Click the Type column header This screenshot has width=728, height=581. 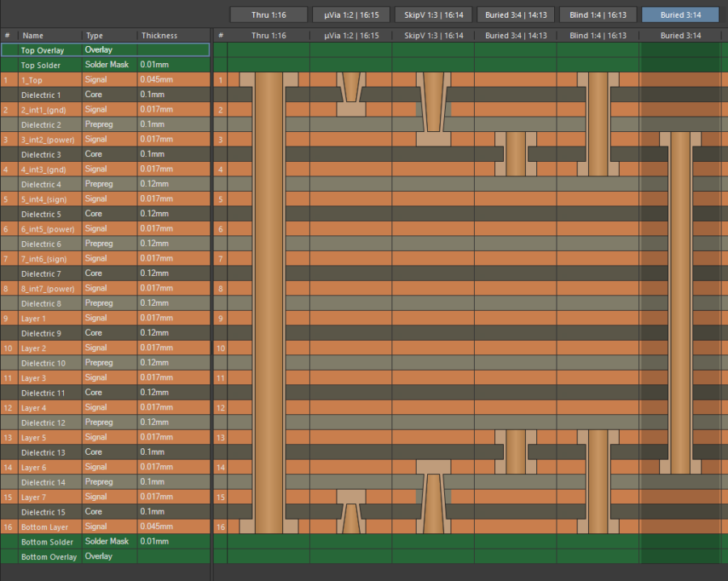coord(95,36)
